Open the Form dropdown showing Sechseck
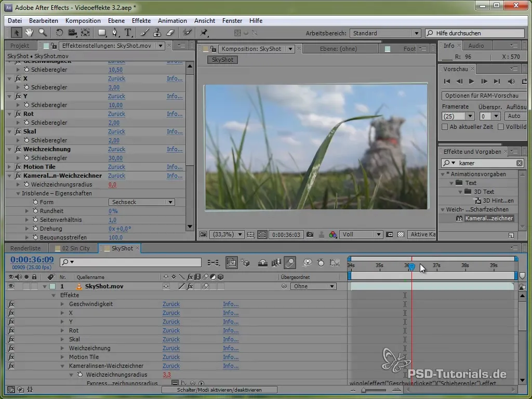The image size is (532, 399). [141, 202]
